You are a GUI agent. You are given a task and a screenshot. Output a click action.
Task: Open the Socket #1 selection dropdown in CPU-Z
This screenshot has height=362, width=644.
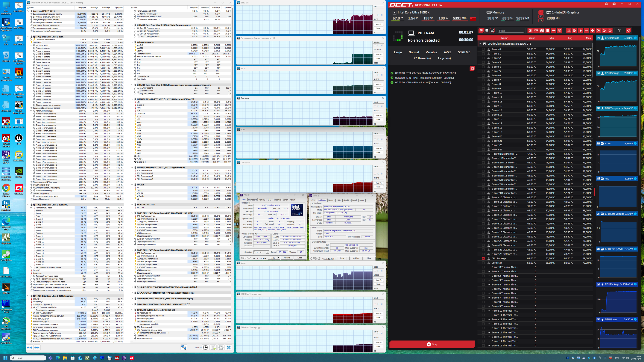[x=261, y=252]
